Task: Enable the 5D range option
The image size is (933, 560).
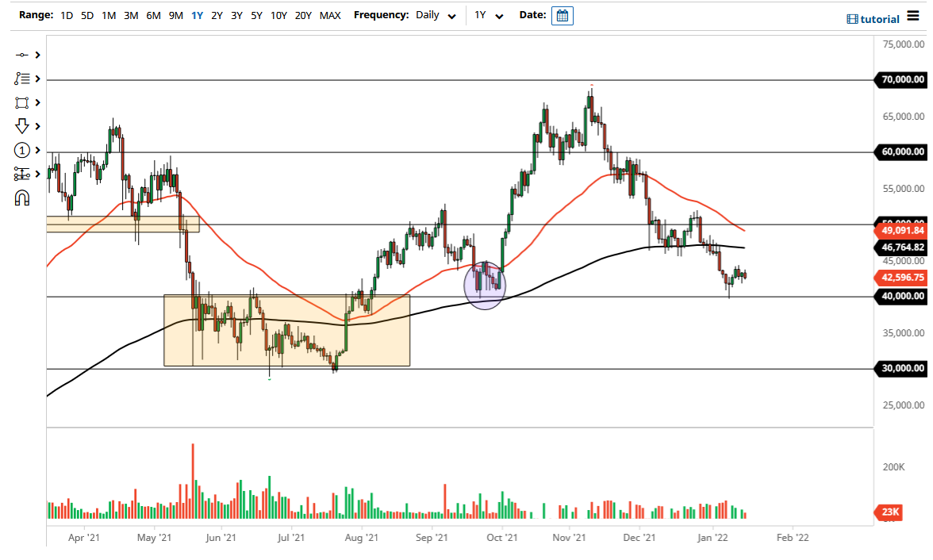Action: [87, 15]
